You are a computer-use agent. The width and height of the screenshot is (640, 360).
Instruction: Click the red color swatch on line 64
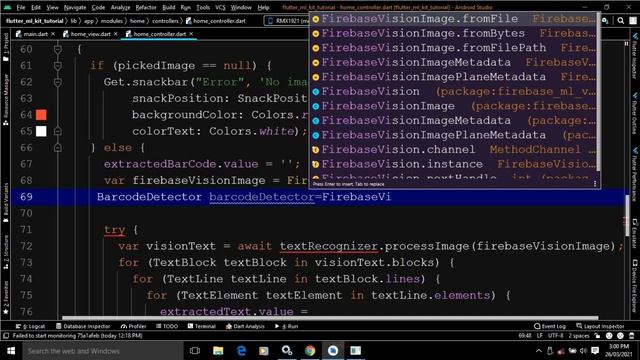(41, 115)
